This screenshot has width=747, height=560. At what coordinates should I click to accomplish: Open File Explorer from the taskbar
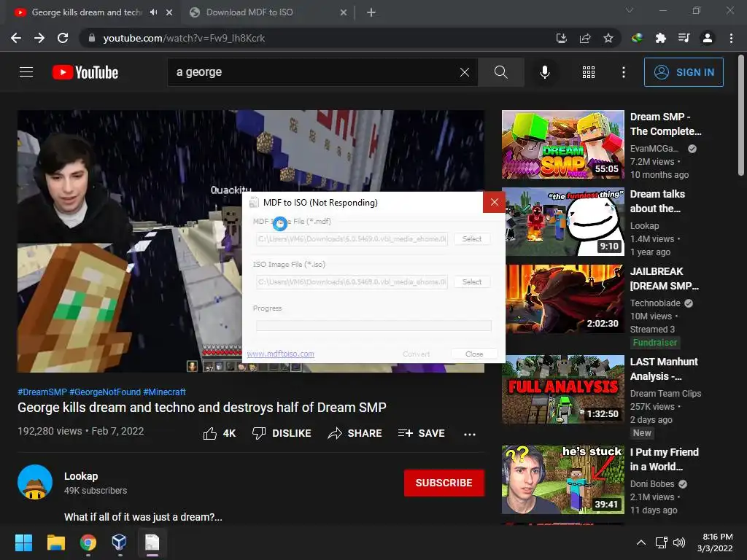pos(55,542)
